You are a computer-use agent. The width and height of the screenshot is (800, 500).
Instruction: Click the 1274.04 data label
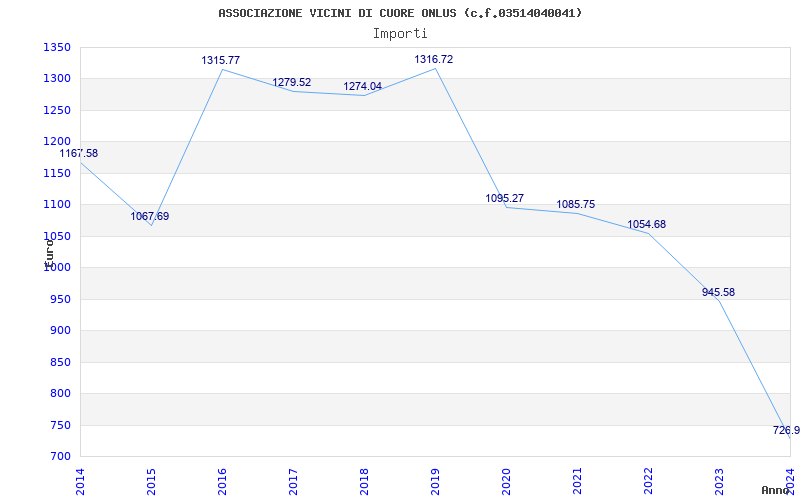point(362,86)
